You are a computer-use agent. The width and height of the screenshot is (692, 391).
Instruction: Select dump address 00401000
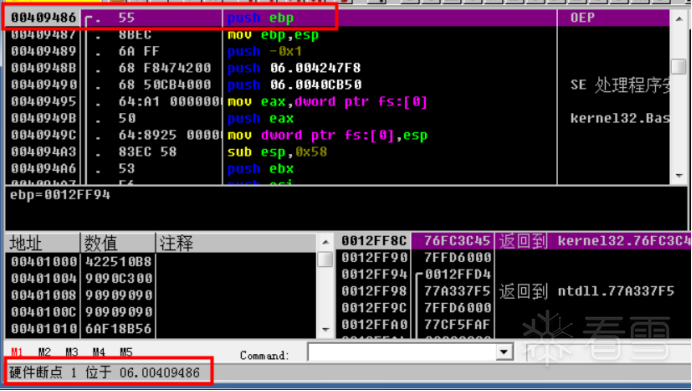coord(43,262)
